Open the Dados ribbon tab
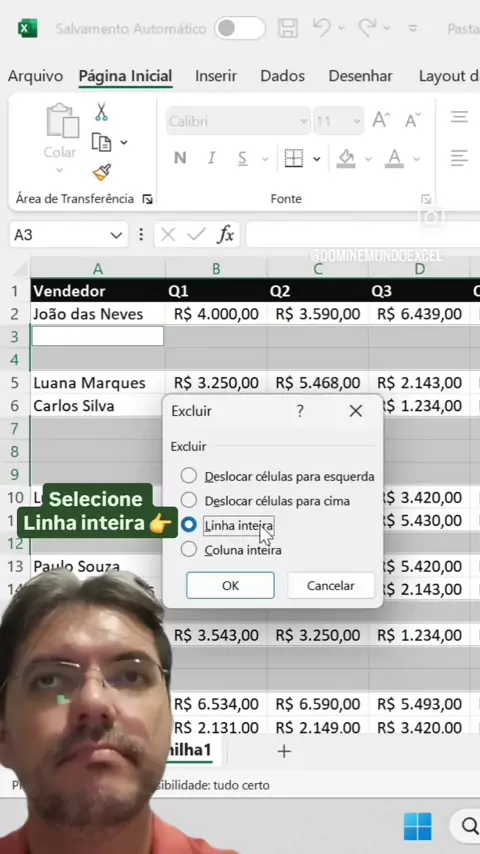Image resolution: width=480 pixels, height=854 pixels. [282, 76]
